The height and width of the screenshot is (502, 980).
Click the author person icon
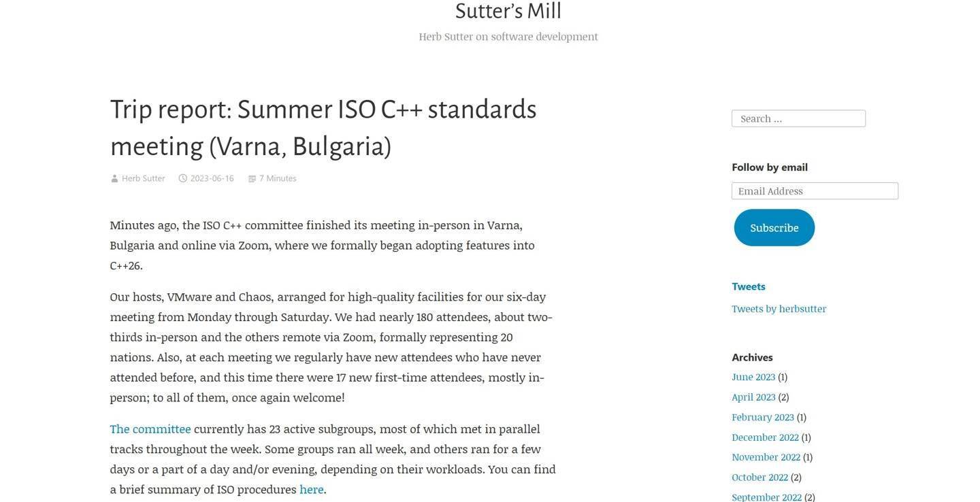coord(114,179)
